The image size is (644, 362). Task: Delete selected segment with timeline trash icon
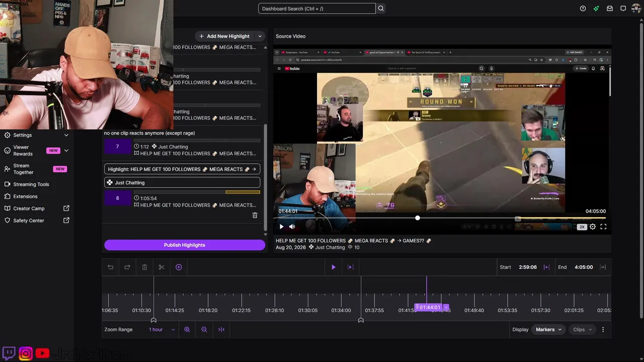pos(144,267)
